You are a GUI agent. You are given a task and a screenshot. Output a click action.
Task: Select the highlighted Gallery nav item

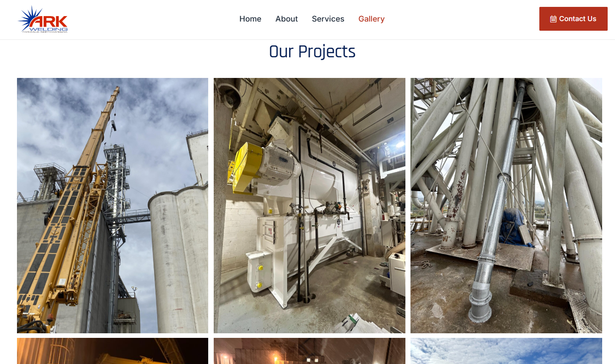371,19
